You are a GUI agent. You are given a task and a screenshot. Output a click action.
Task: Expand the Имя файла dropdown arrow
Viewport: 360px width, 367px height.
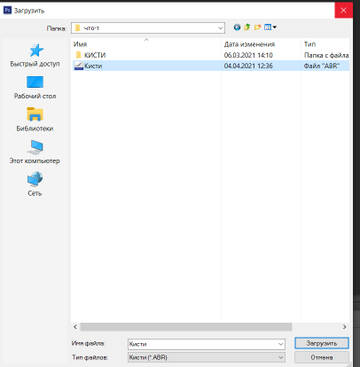281,344
